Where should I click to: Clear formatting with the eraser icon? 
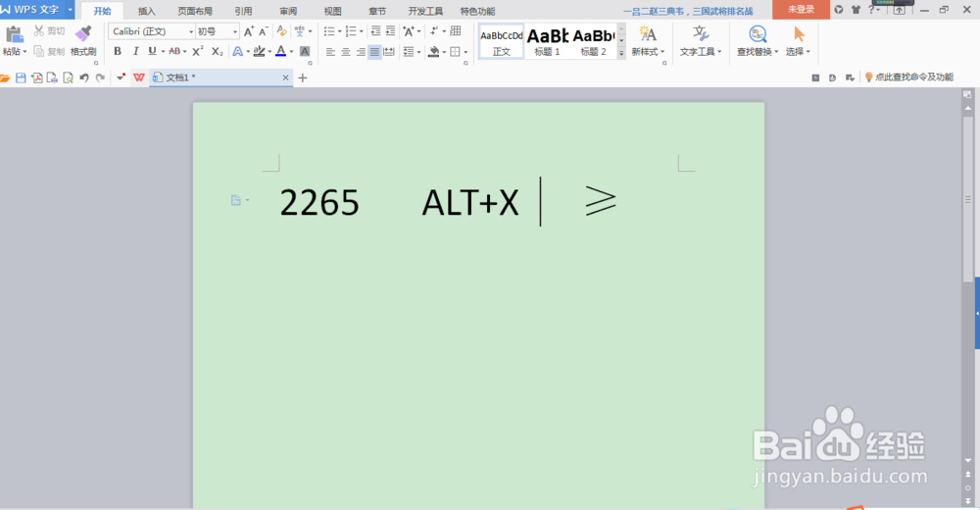click(x=282, y=31)
